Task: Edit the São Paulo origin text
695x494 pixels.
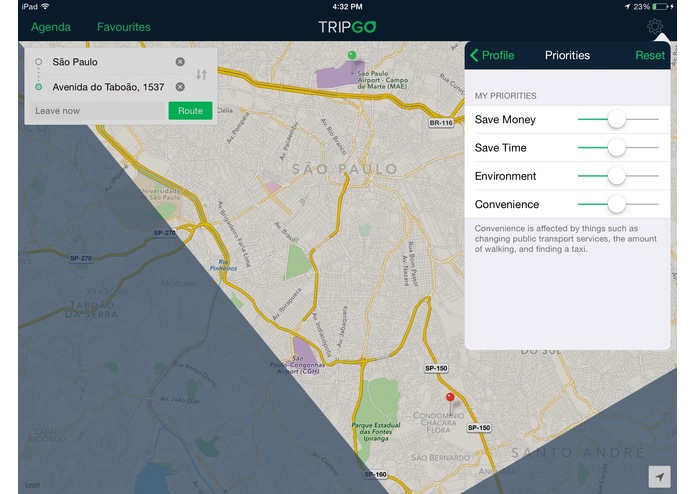Action: coord(75,62)
